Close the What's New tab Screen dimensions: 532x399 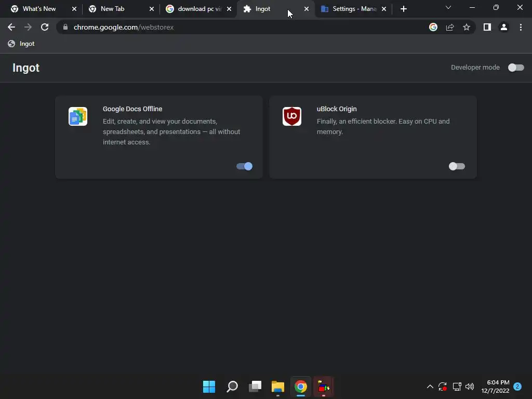point(74,9)
